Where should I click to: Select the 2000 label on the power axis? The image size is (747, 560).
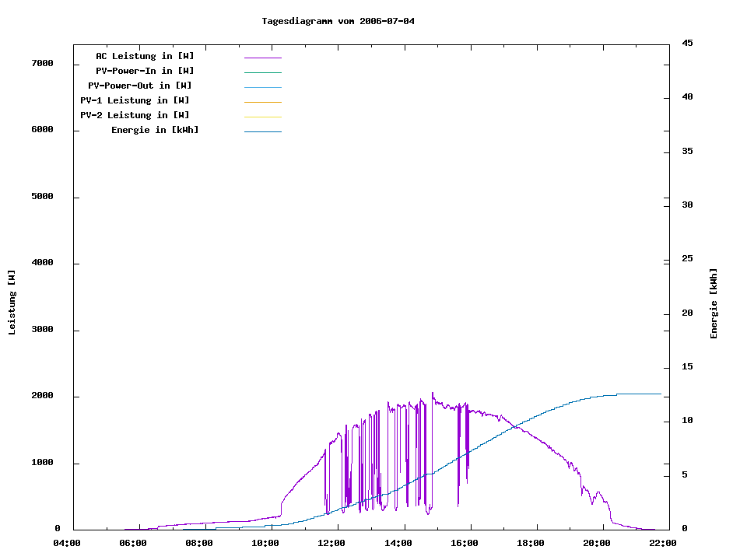coord(41,396)
